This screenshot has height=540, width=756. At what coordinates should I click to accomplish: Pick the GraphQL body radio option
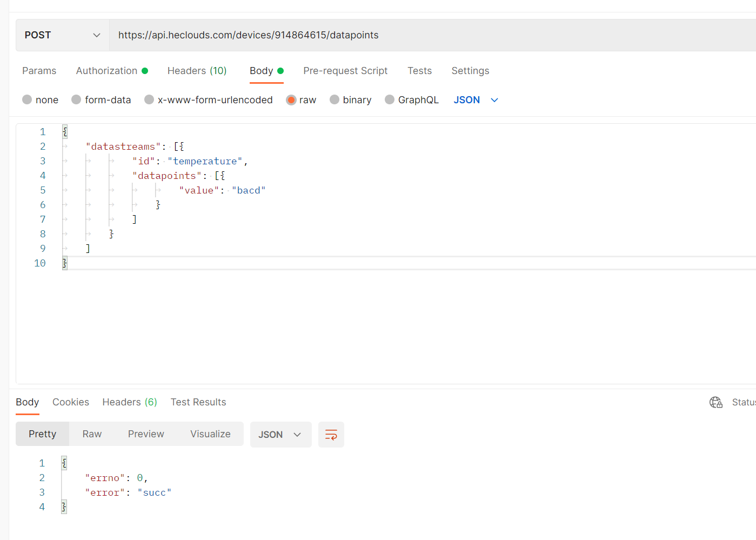click(x=390, y=99)
